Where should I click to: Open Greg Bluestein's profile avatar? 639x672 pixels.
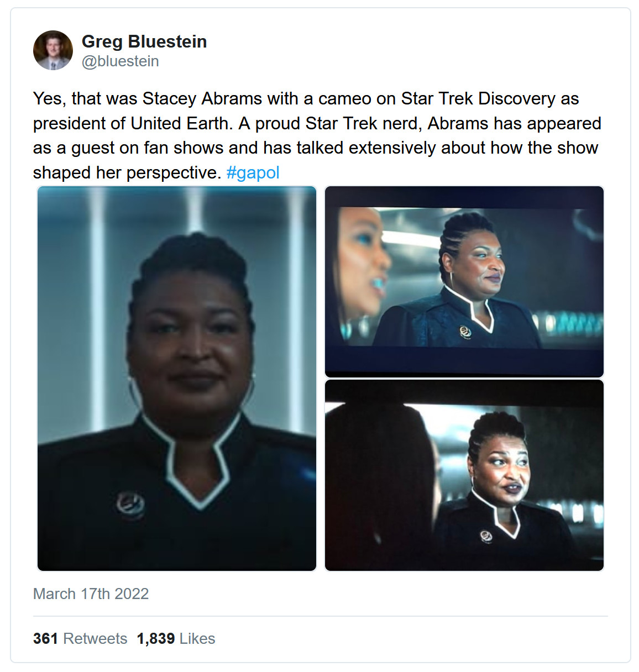[53, 50]
